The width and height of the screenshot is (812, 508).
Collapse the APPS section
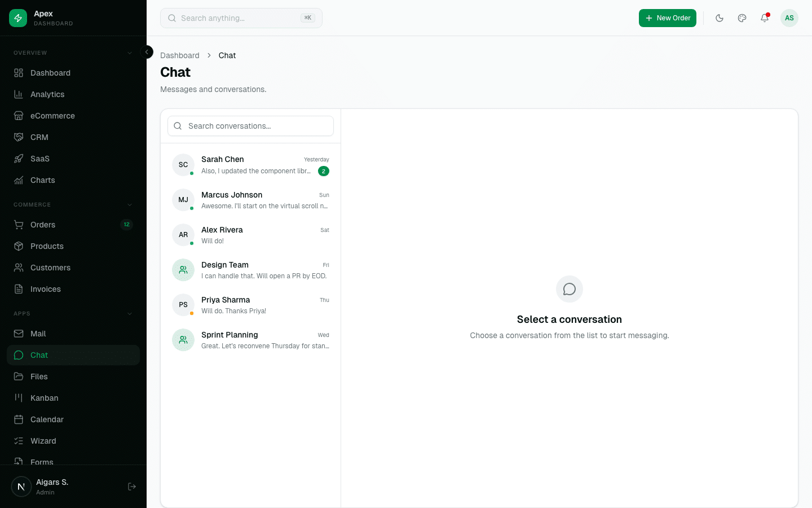click(x=129, y=313)
